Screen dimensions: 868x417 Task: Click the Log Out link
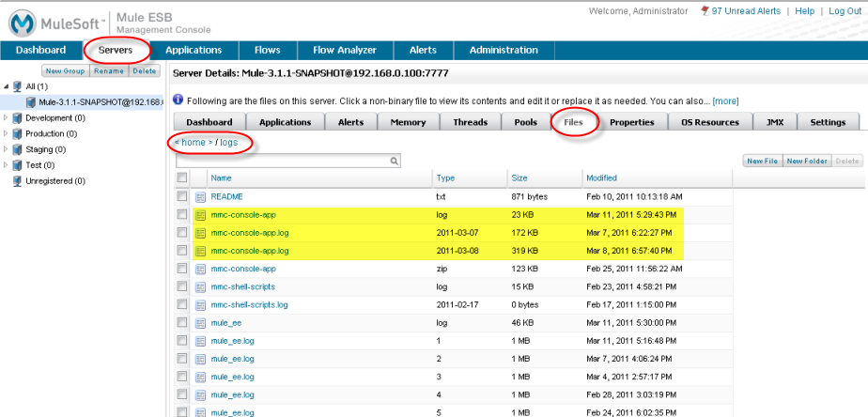845,11
